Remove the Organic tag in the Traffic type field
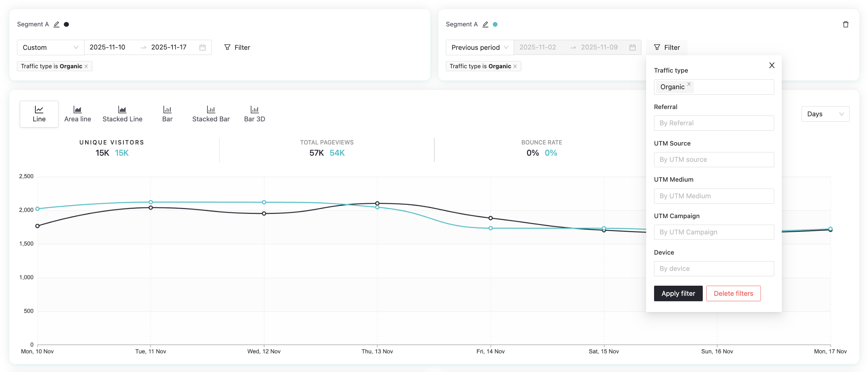Viewport: 868px width, 372px height. pyautogui.click(x=689, y=84)
